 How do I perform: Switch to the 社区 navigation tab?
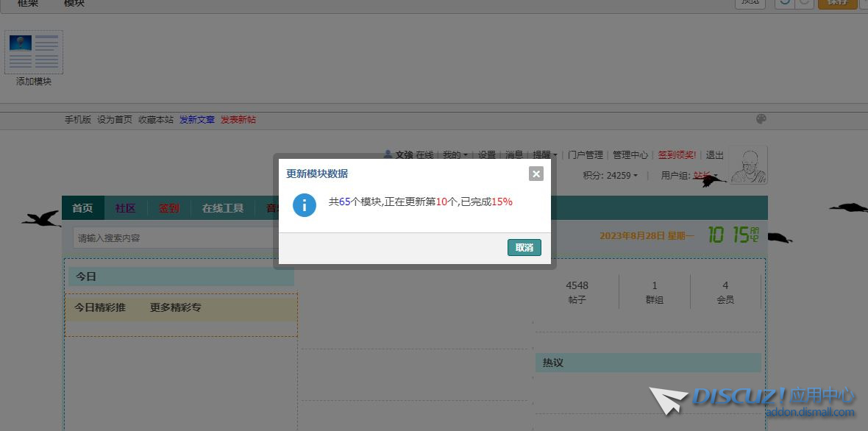pos(125,208)
